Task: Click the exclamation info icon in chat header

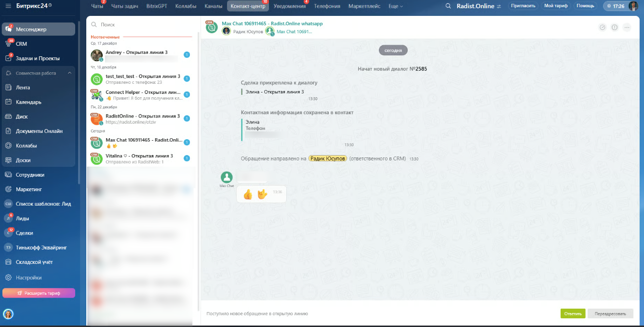Action: pyautogui.click(x=615, y=27)
